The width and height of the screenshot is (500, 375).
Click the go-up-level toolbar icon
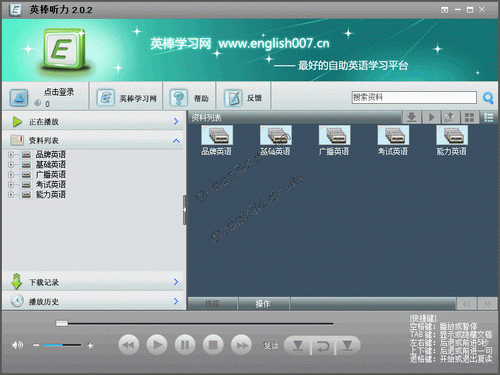450,117
